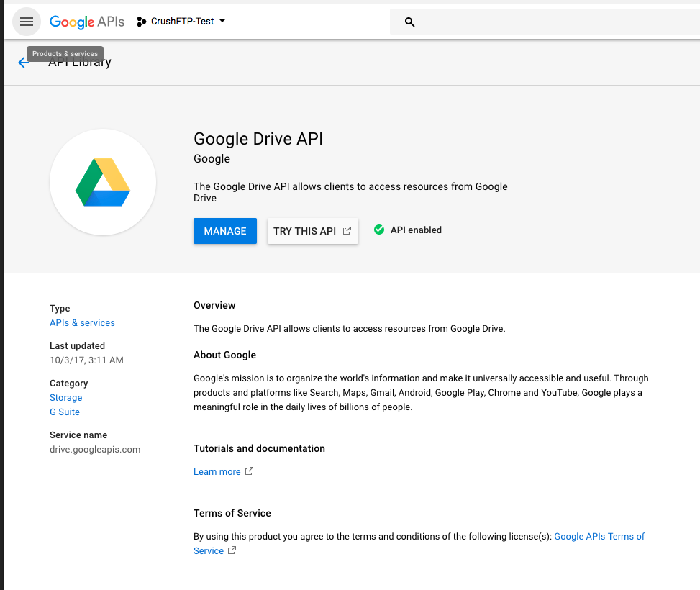This screenshot has height=590, width=700.
Task: Click the project hexagon icon beside CrushFTP-Test
Action: [142, 22]
